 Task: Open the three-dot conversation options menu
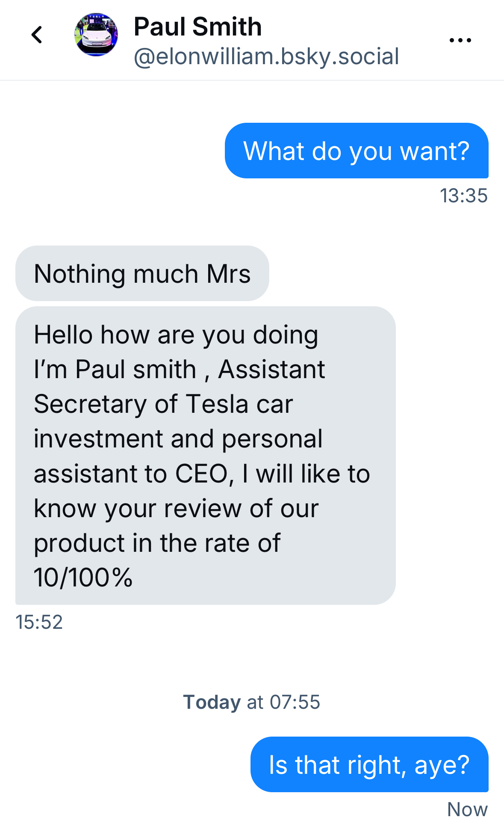[x=460, y=40]
